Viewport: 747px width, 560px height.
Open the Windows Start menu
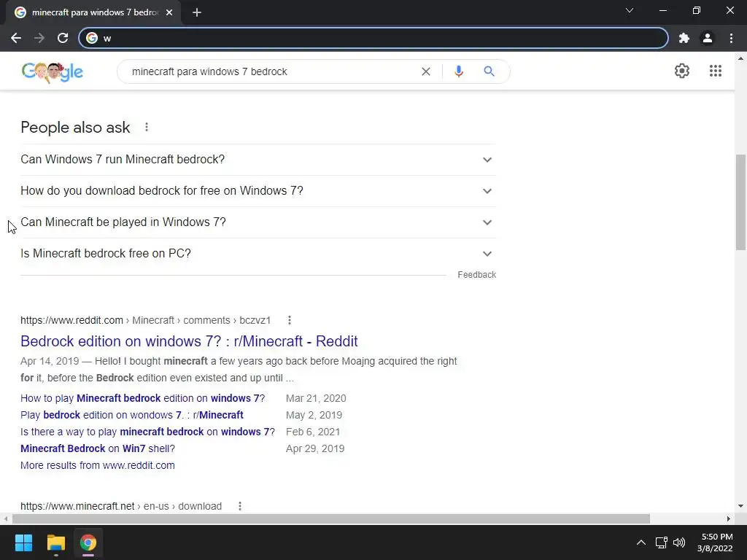23,542
